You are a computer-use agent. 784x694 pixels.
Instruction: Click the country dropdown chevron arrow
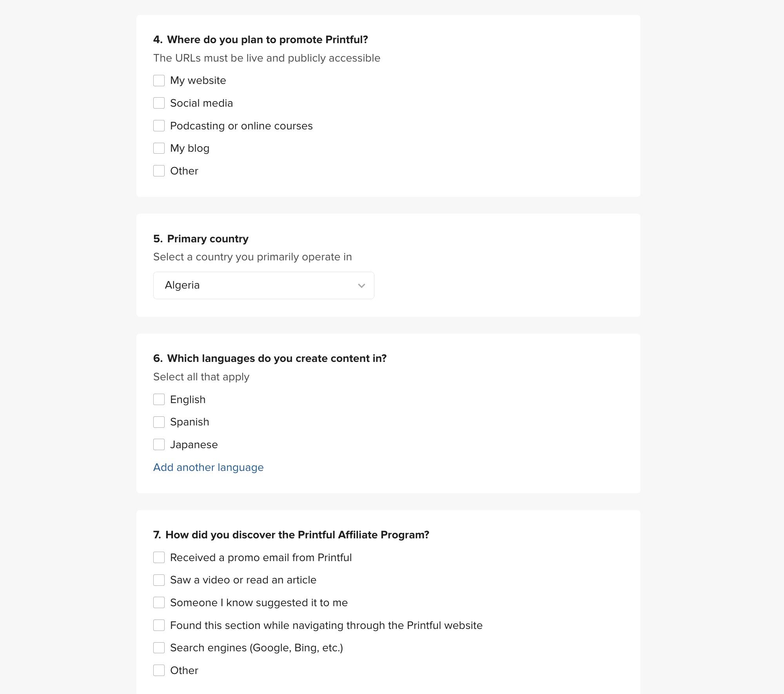click(361, 286)
